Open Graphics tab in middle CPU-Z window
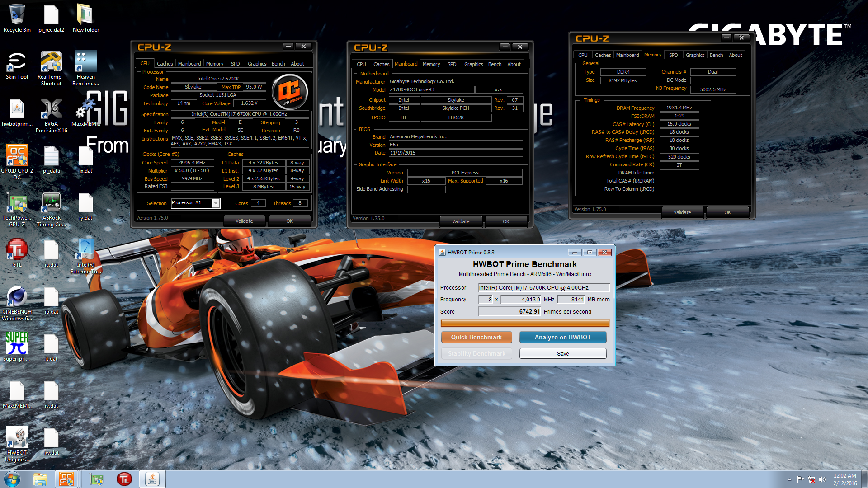Viewport: 868px width, 488px height. coord(473,64)
